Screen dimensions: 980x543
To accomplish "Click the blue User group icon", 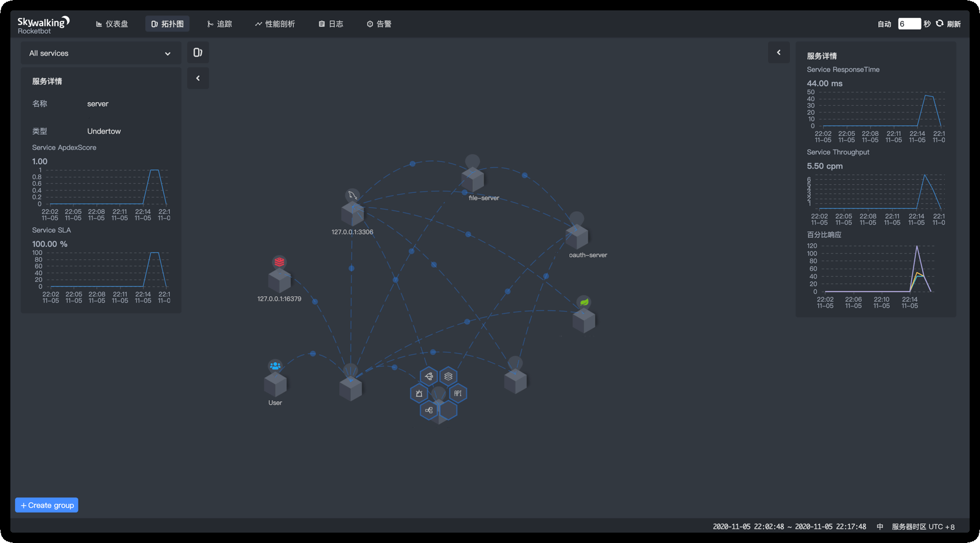I will pos(275,366).
